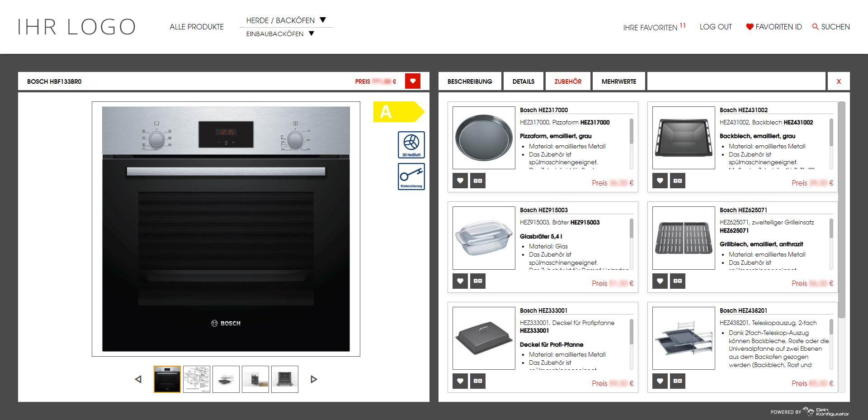The width and height of the screenshot is (868, 420).
Task: Show next product image with right arrow
Action: [x=314, y=379]
